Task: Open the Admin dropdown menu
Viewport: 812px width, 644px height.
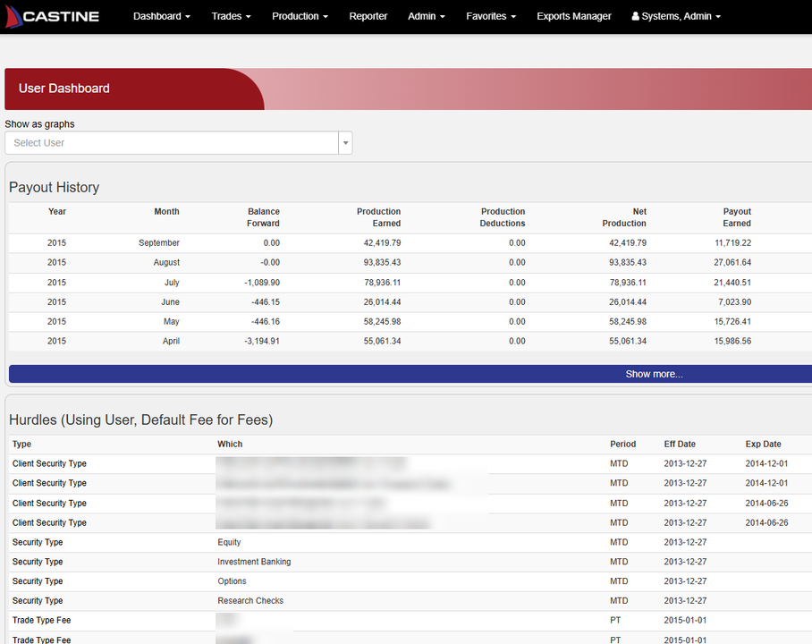Action: [427, 17]
